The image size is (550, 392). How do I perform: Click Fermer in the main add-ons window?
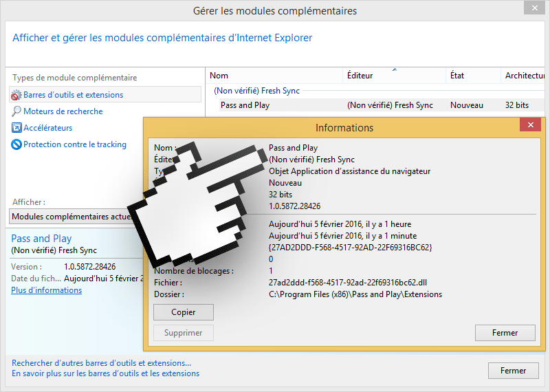[x=513, y=371]
